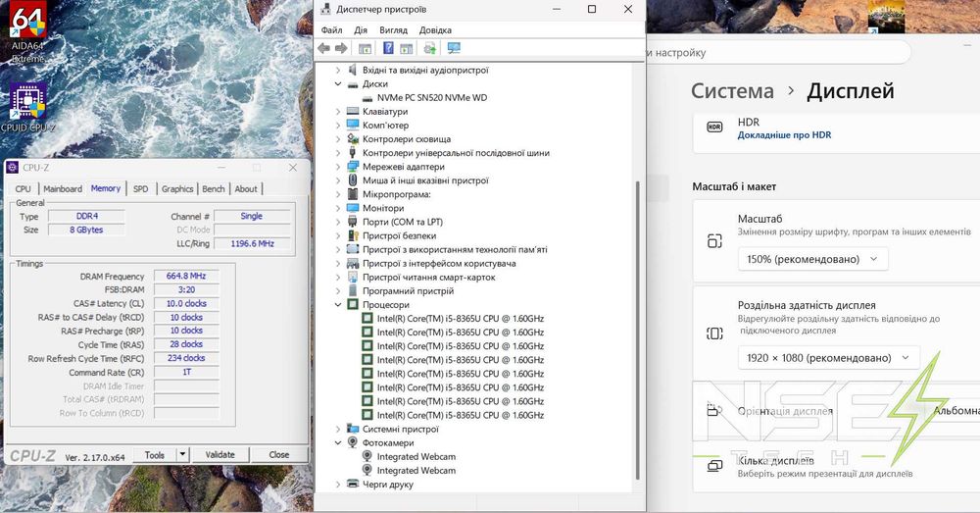Open the 150% scale dropdown
The image size is (980, 513).
(x=812, y=259)
